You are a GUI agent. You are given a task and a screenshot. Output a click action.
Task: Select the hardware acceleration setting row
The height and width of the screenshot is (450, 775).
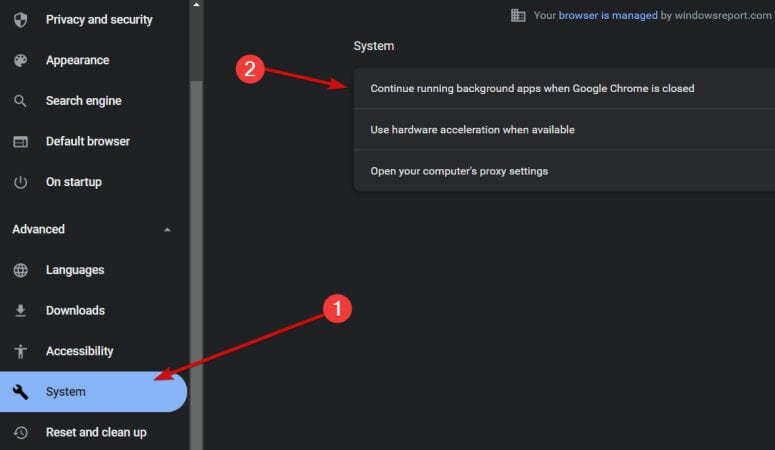tap(472, 130)
